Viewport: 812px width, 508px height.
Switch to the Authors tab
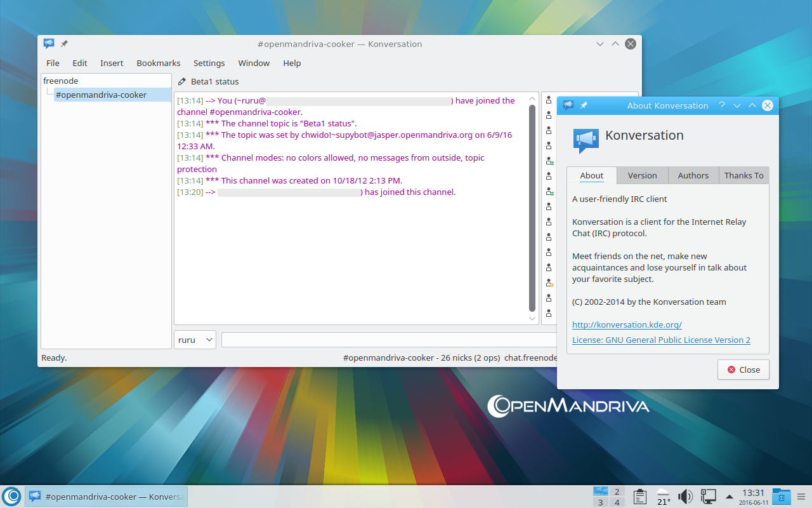(693, 175)
